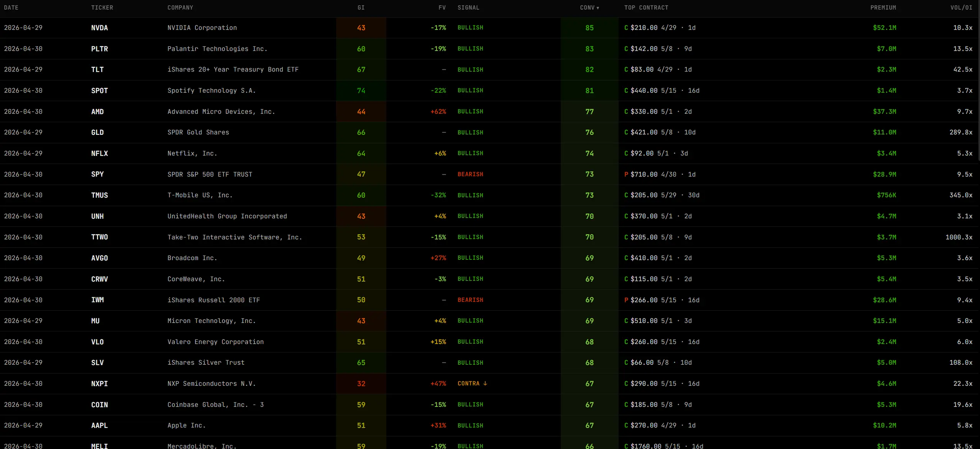Screen dimensions: 980x449
Task: Sort table by TICKER column header
Action: pyautogui.click(x=102, y=8)
